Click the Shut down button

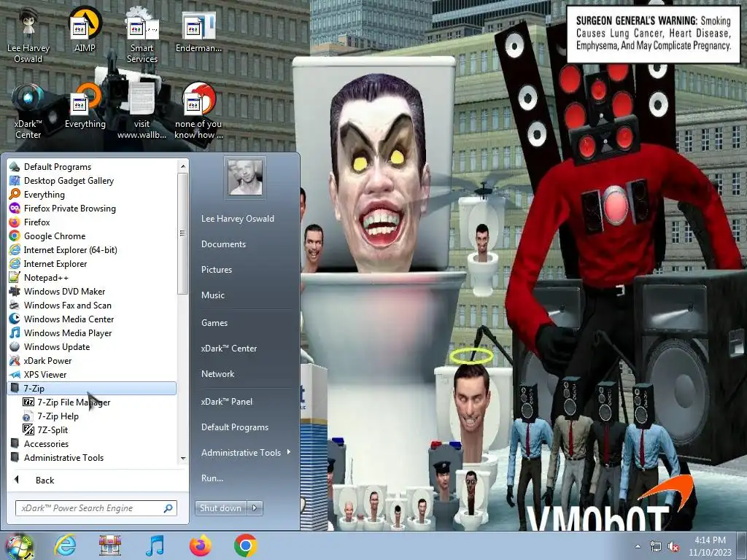220,508
